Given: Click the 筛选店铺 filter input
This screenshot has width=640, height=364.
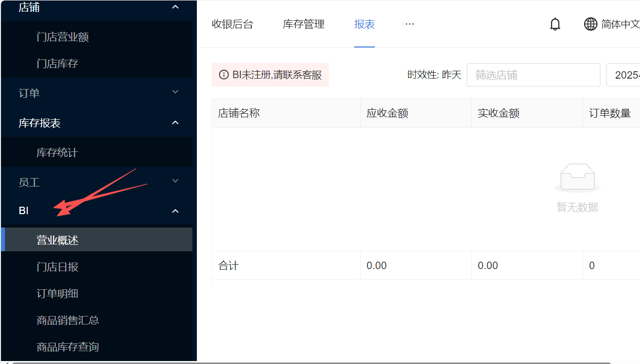Looking at the screenshot, I should click(x=533, y=75).
